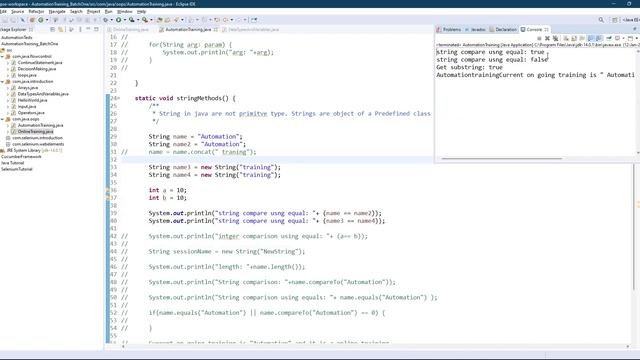Image resolution: width=640 pixels, height=360 pixels.
Task: Click the External Tools icon
Action: click(x=144, y=20)
